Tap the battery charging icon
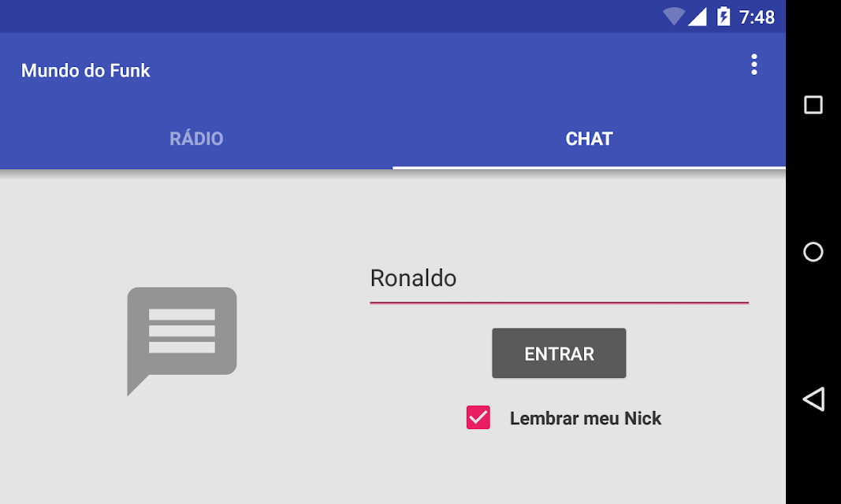 click(x=724, y=17)
